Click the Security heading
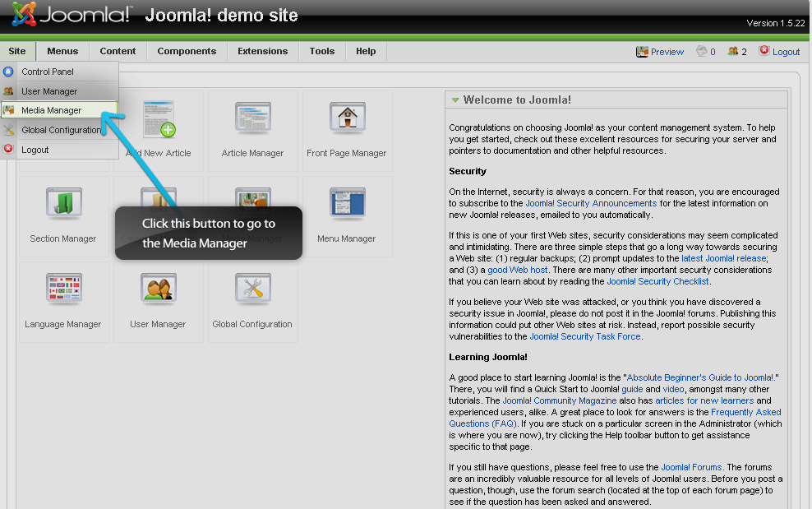Image resolution: width=812 pixels, height=509 pixels. (468, 171)
